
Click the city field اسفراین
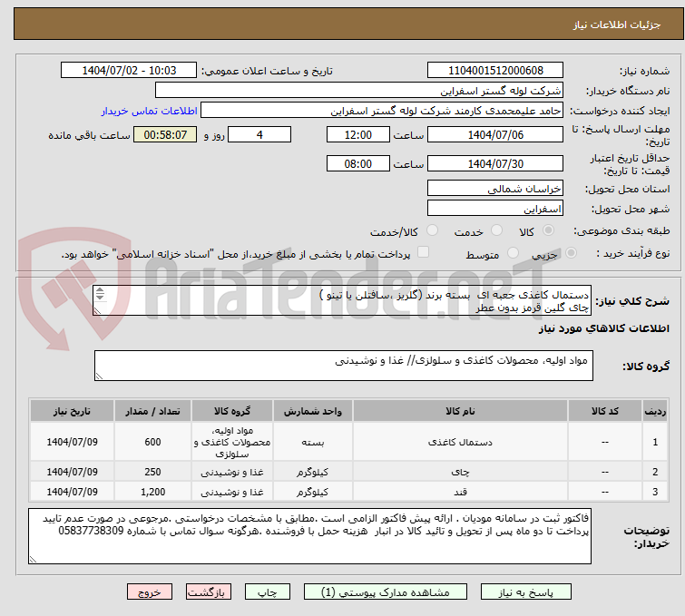495,209
